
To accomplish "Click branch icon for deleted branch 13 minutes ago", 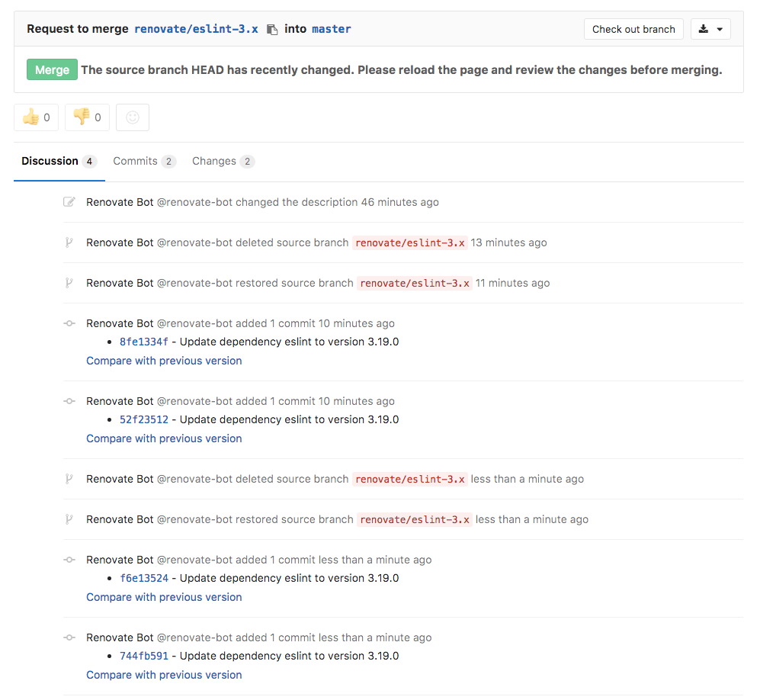I will 69,242.
